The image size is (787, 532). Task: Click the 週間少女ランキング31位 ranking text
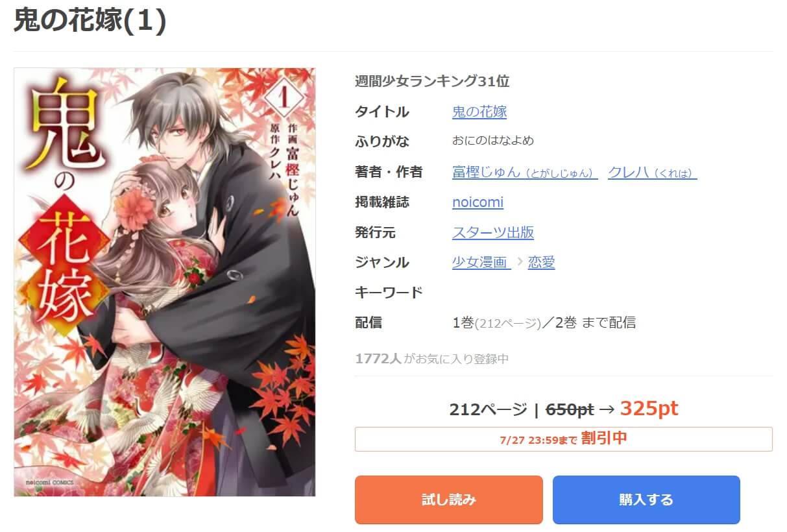tap(432, 81)
